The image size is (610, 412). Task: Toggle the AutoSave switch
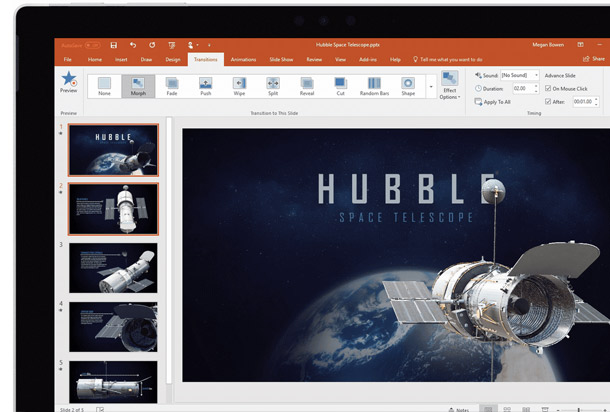pyautogui.click(x=92, y=45)
